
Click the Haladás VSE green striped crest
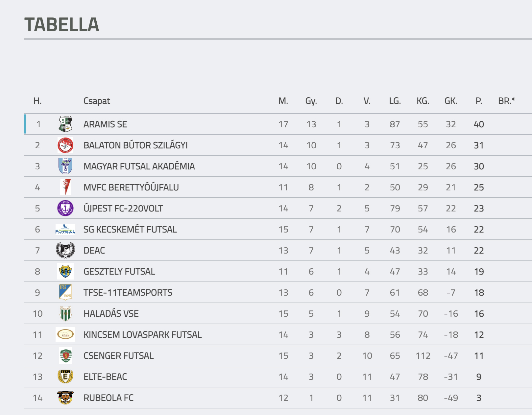pyautogui.click(x=65, y=313)
